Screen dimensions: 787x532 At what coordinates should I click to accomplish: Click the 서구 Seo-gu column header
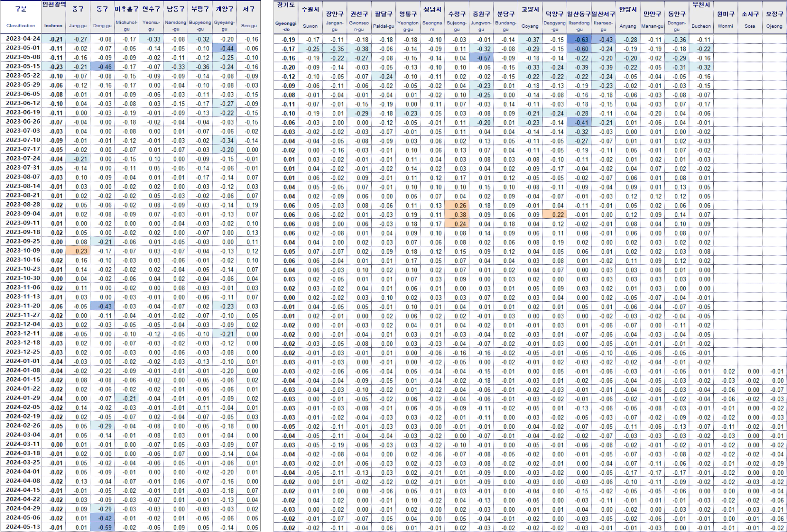coord(248,17)
